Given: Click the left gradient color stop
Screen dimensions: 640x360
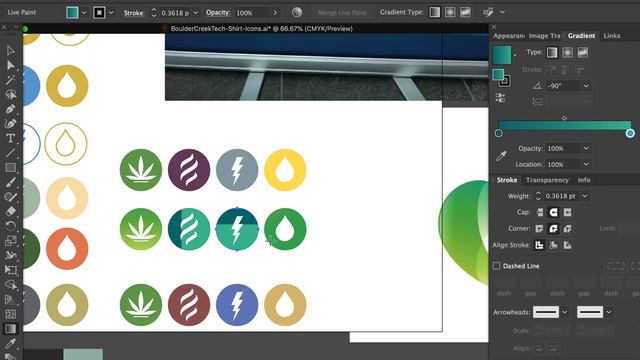Looking at the screenshot, I should click(x=498, y=133).
